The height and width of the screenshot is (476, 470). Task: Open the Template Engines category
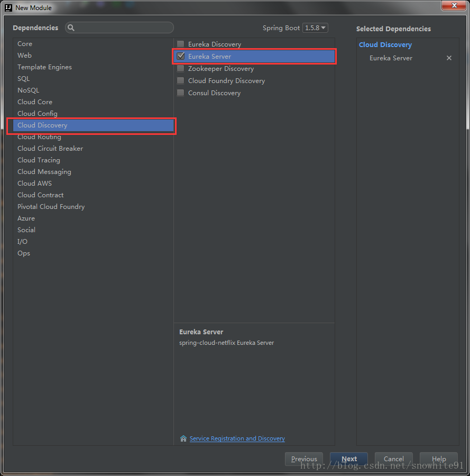tap(93, 67)
